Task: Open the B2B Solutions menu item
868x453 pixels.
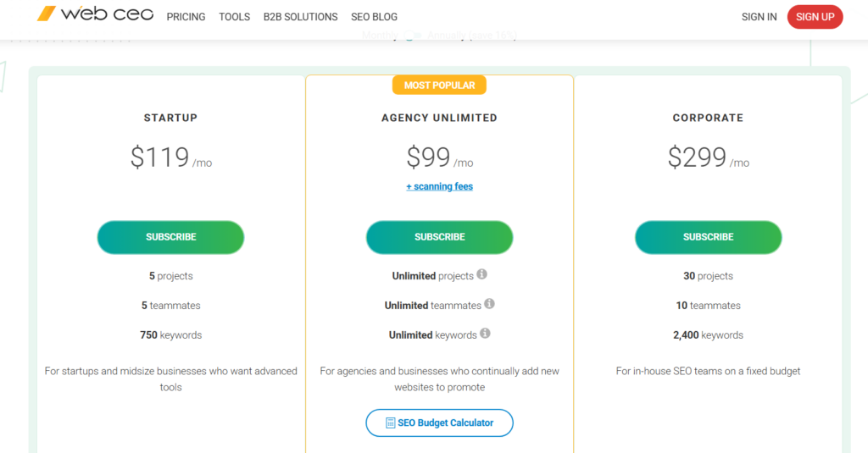Action: pos(300,17)
